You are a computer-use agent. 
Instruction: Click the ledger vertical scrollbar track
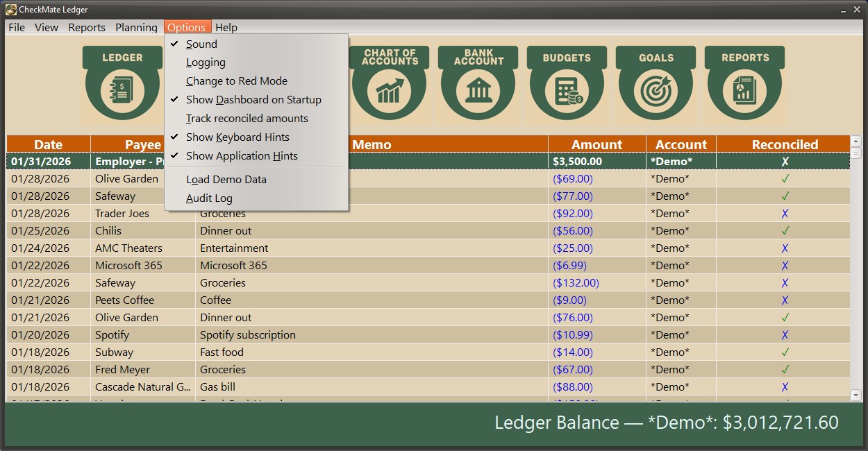tap(856, 274)
